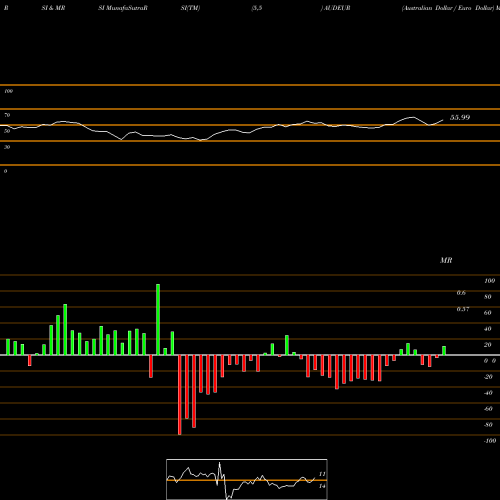Click the RSI scale label 70
This screenshot has height=500, width=500.
tap(7, 115)
